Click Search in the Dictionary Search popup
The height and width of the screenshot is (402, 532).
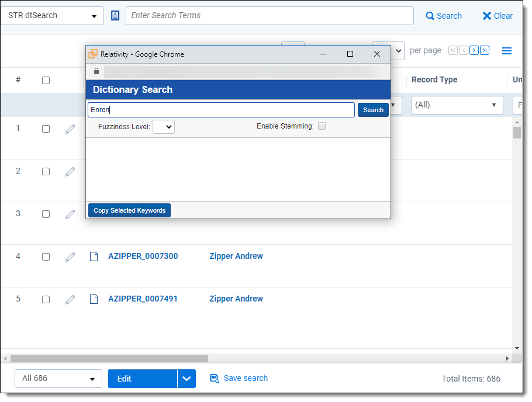373,110
